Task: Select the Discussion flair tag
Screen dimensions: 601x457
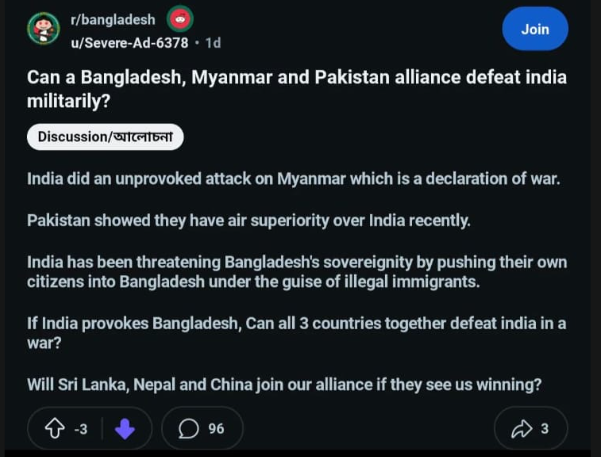Action: pos(105,136)
